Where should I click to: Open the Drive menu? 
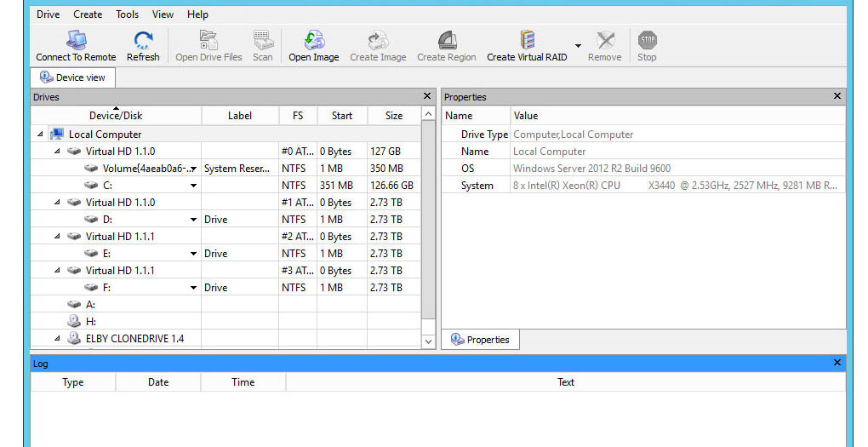coord(49,14)
